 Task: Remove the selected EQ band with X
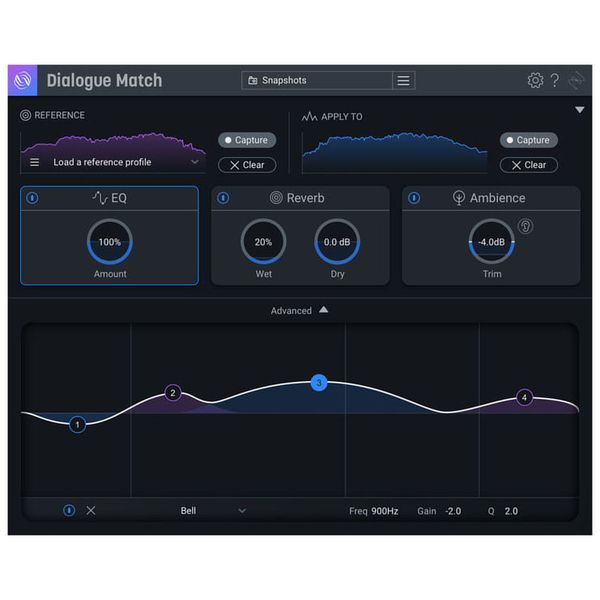(91, 510)
